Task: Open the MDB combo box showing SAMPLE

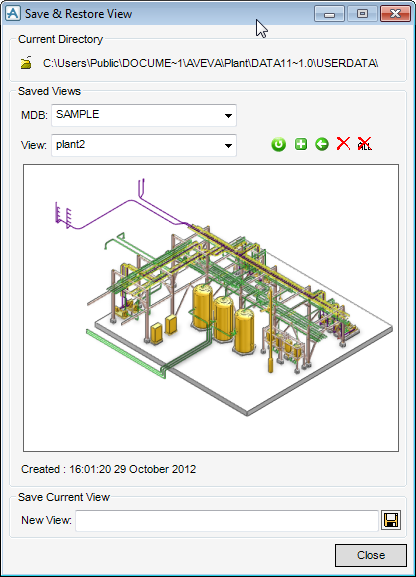Action: tap(144, 115)
